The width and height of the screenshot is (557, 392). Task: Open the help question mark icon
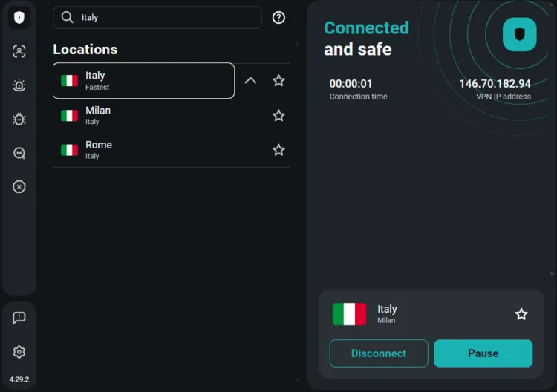pos(278,17)
